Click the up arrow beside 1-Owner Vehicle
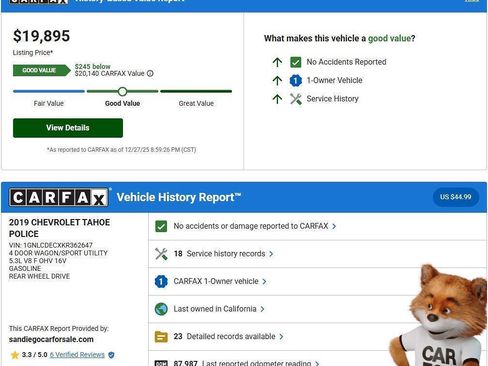The width and height of the screenshot is (488, 366). [x=277, y=80]
